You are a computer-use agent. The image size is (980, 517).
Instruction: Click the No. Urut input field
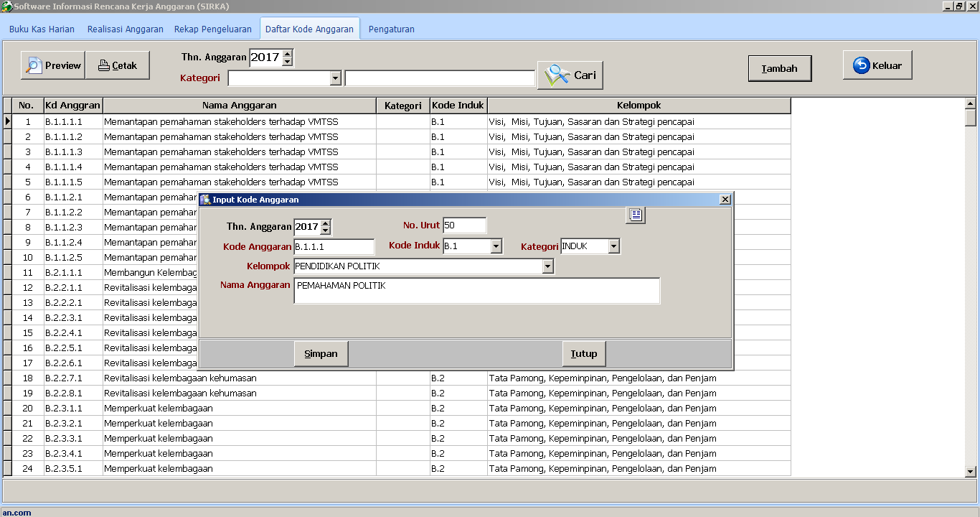pos(463,225)
